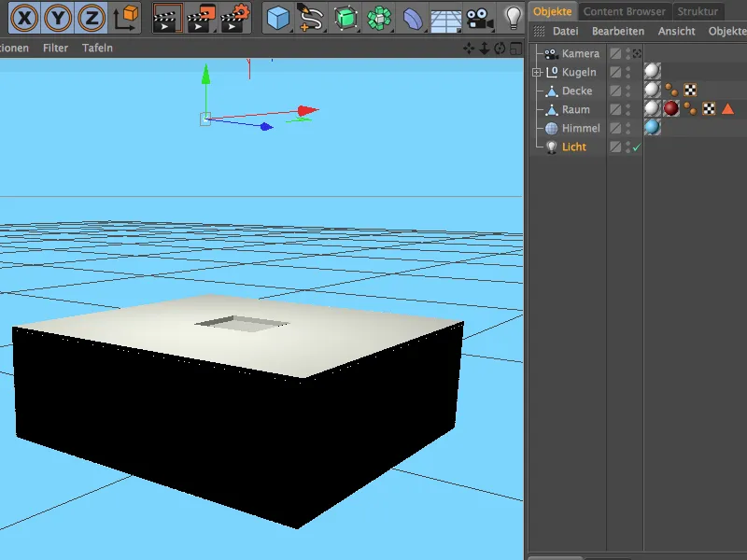Toggle visibility dots of Himmel
This screenshot has height=560, width=747.
tap(627, 128)
